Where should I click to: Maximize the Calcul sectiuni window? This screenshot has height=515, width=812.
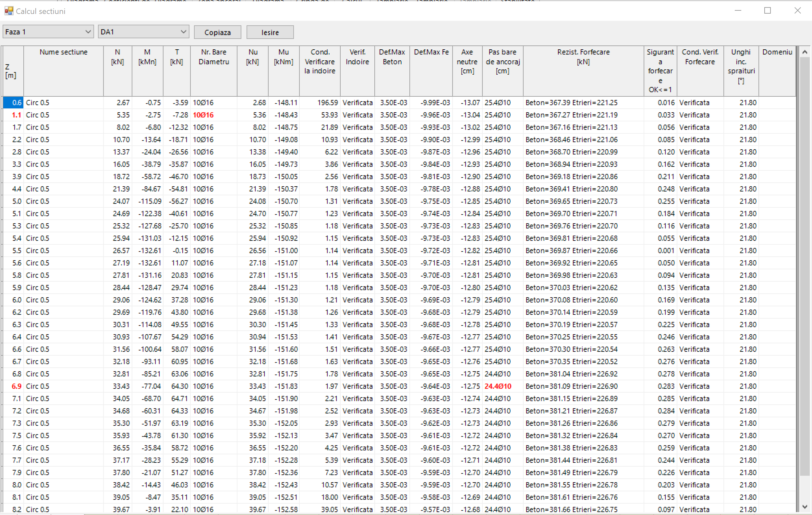point(768,11)
